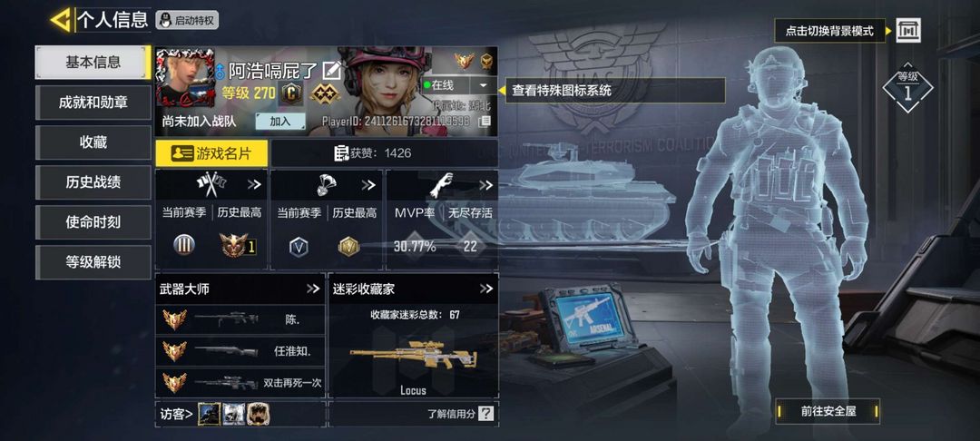Click the two-star medal badge icon
The width and height of the screenshot is (980, 441).
click(324, 93)
